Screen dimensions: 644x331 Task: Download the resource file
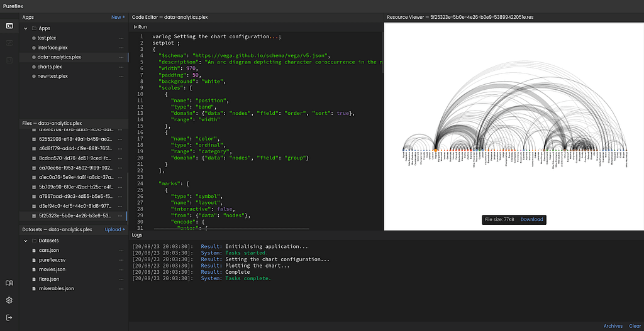coord(531,219)
